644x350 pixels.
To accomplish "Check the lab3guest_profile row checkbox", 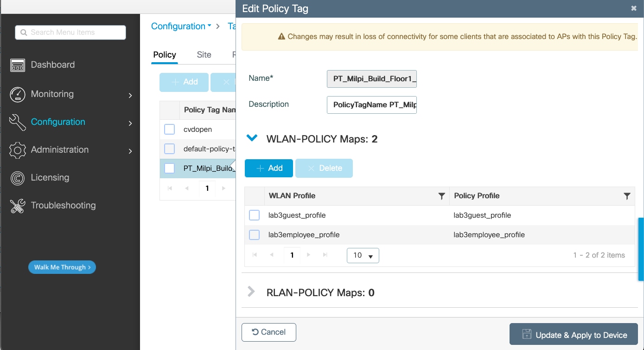I will click(x=255, y=215).
